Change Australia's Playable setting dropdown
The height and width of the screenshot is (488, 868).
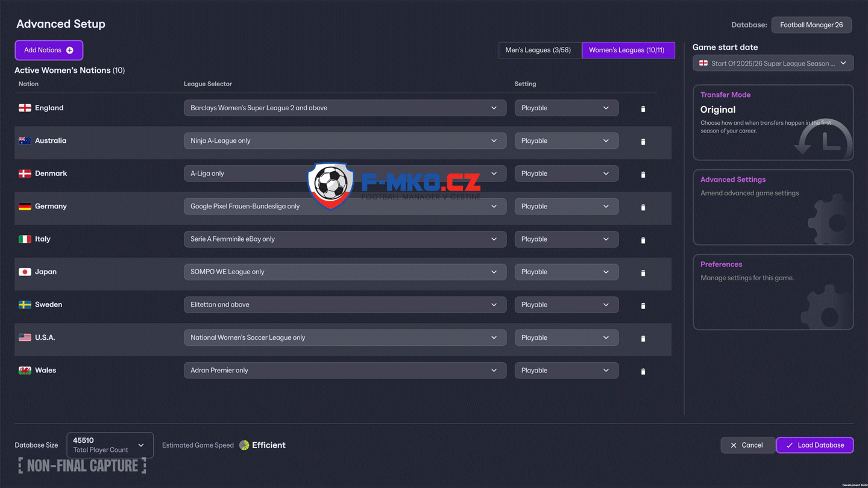coord(567,140)
